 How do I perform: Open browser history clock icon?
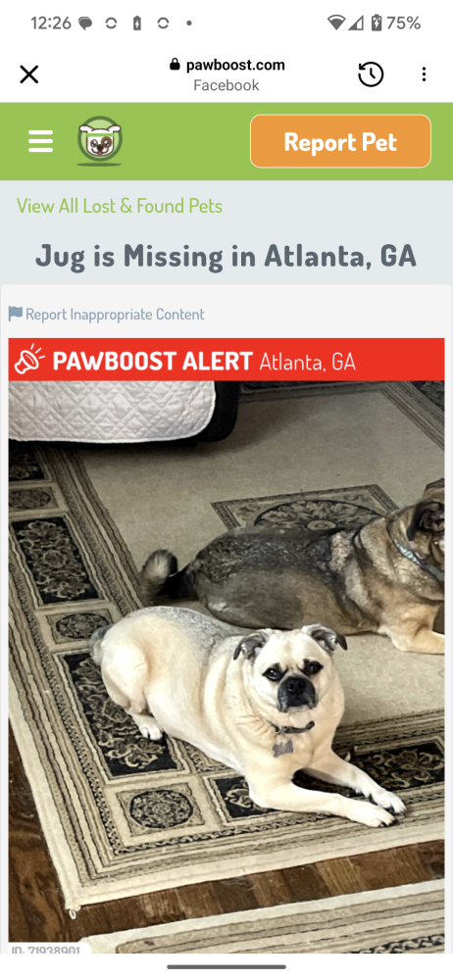coord(371,75)
